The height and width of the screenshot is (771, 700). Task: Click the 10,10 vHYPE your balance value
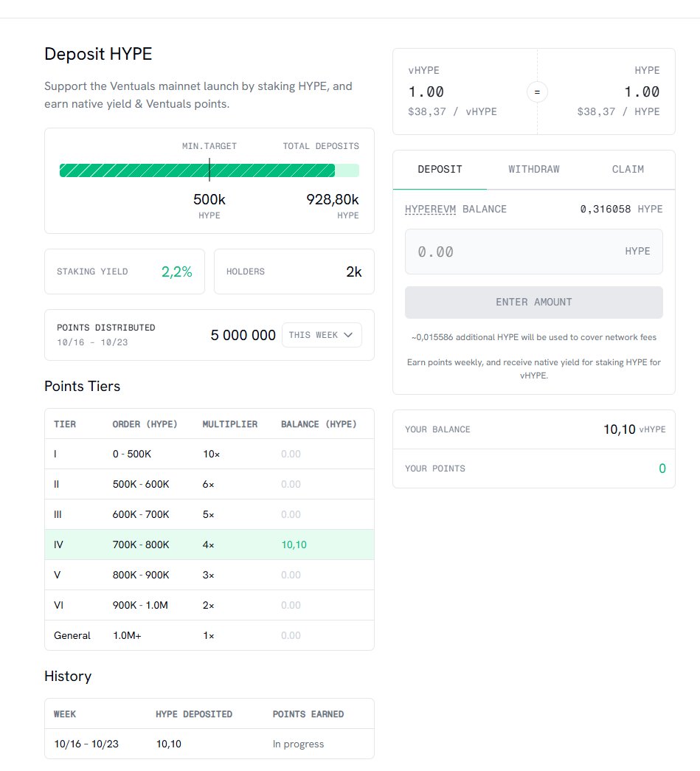coord(634,429)
